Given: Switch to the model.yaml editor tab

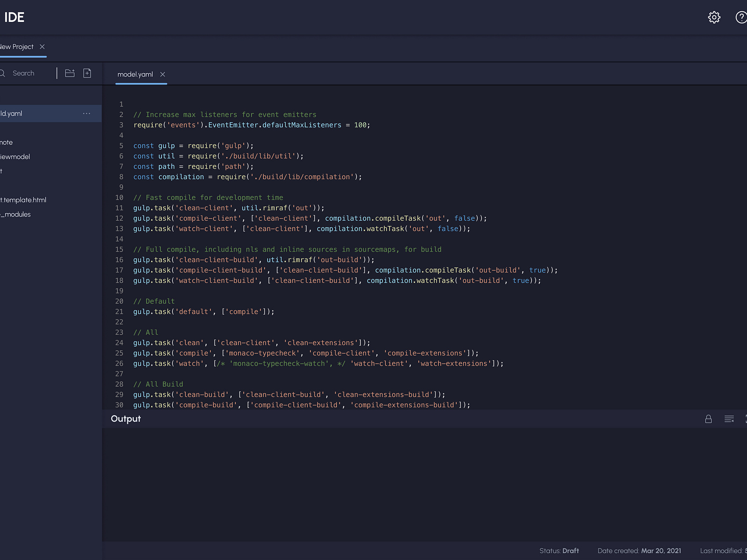Looking at the screenshot, I should click(135, 74).
